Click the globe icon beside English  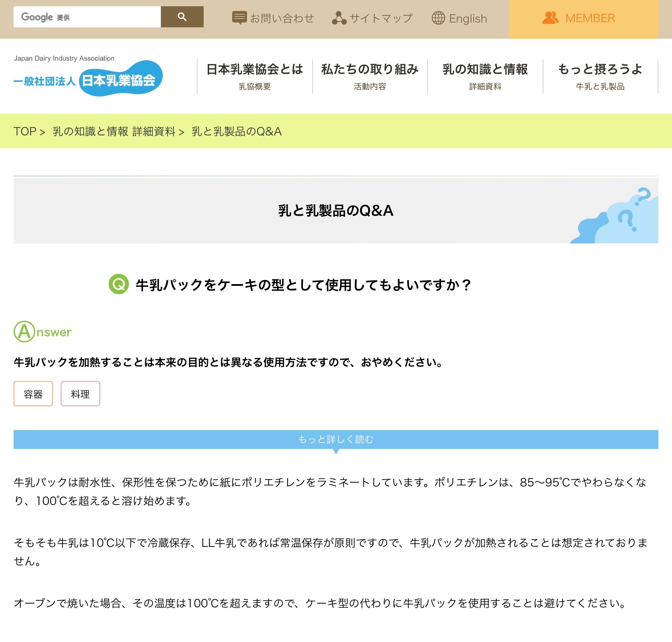438,18
